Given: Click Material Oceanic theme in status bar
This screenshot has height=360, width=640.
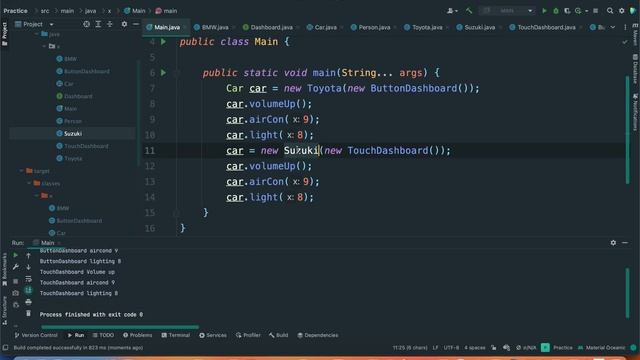Looking at the screenshot, I should [601, 348].
